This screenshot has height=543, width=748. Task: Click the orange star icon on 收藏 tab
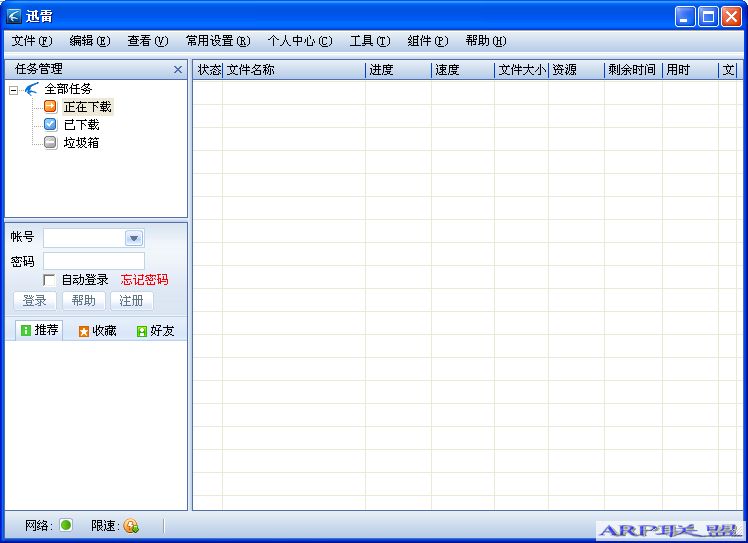point(84,331)
